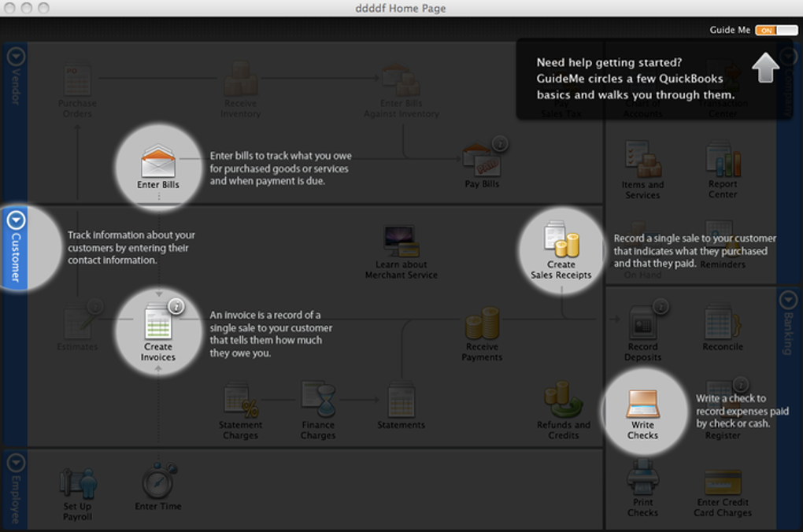Viewport: 803px width, 532px height.
Task: Click the Set Up Payroll link
Action: (77, 511)
